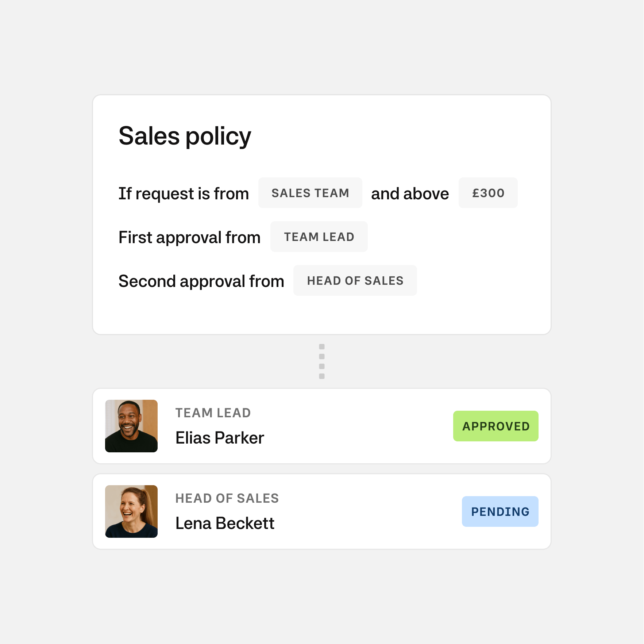
Task: Click the Sales policy heading
Action: [185, 136]
